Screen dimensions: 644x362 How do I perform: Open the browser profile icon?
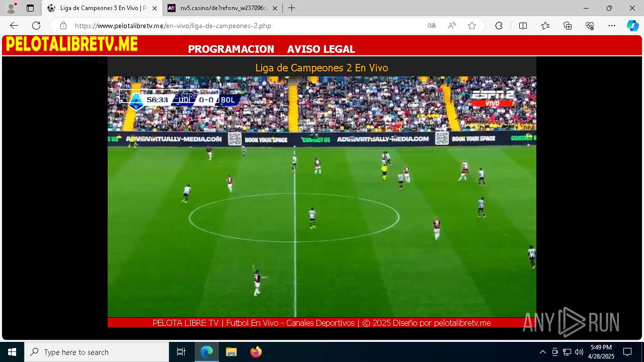11,8
